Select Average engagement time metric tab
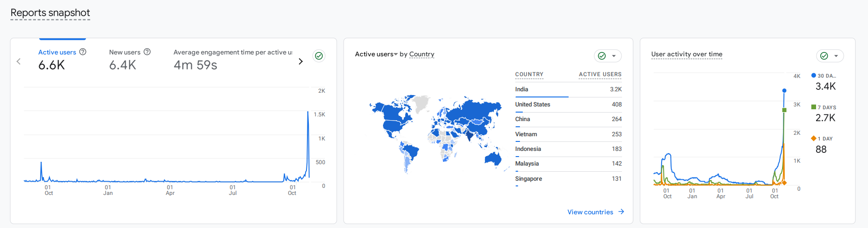 click(x=232, y=59)
